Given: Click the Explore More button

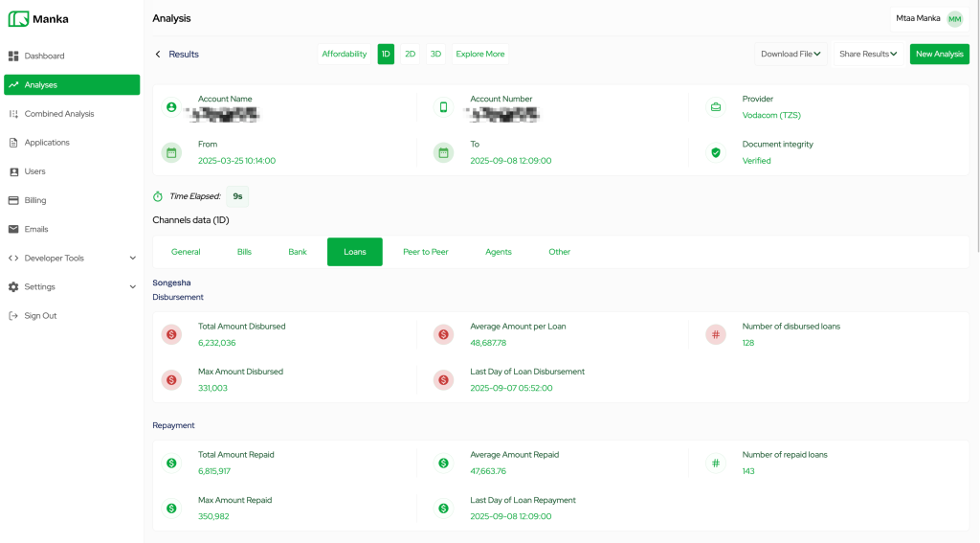Looking at the screenshot, I should coord(479,55).
